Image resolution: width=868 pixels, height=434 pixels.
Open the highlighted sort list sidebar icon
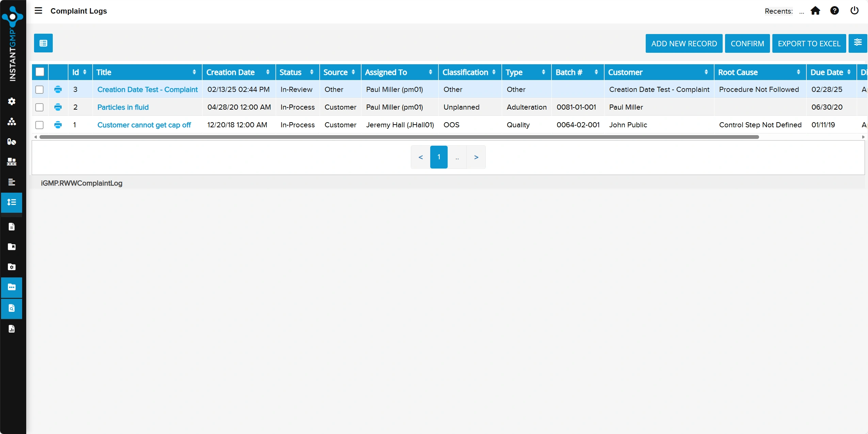12,203
